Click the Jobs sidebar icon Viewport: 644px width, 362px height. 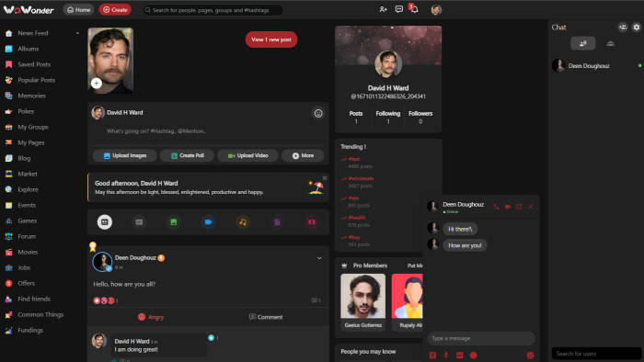coord(8,267)
